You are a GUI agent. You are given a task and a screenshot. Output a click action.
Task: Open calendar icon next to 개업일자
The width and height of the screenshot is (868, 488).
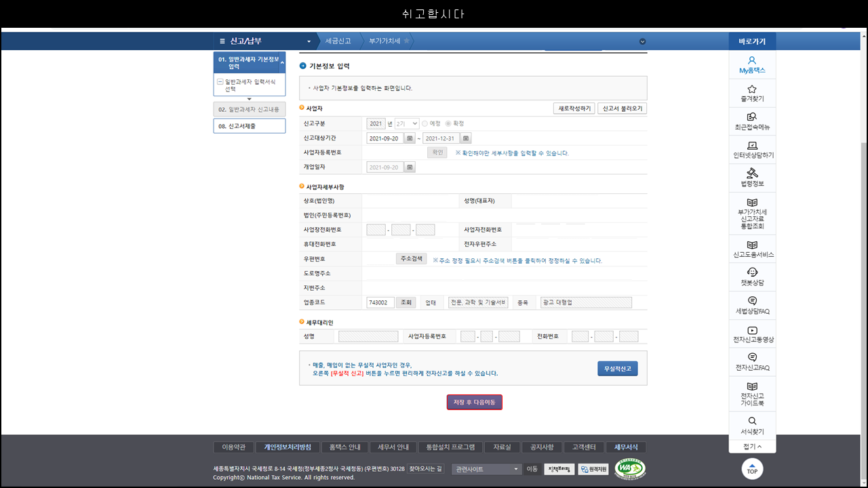tap(410, 167)
